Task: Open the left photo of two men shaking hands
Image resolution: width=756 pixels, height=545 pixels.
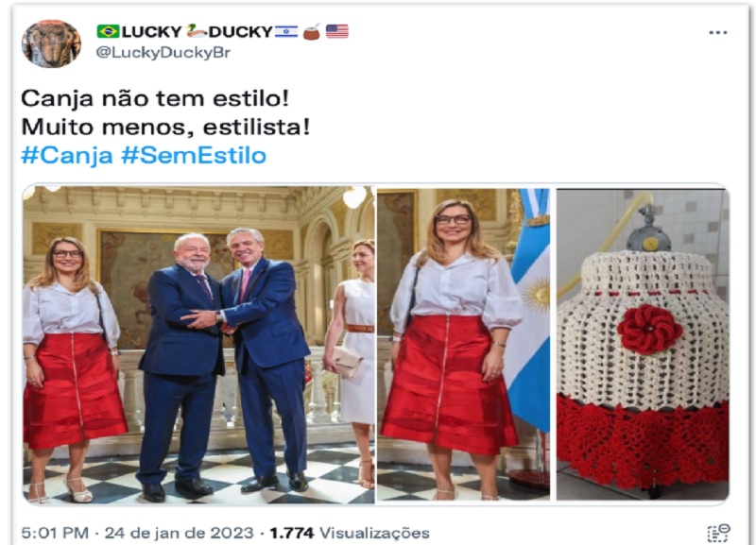Action: click(198, 345)
